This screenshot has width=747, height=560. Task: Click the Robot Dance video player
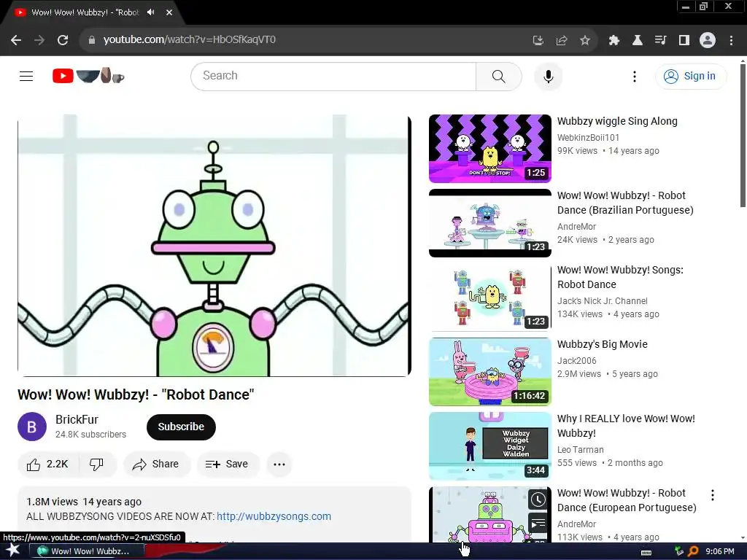point(214,245)
